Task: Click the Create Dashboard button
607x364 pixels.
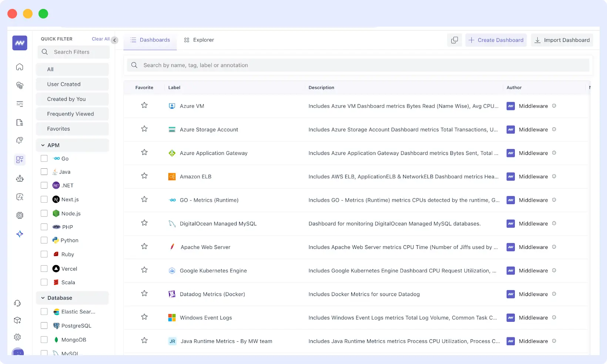Action: 496,40
